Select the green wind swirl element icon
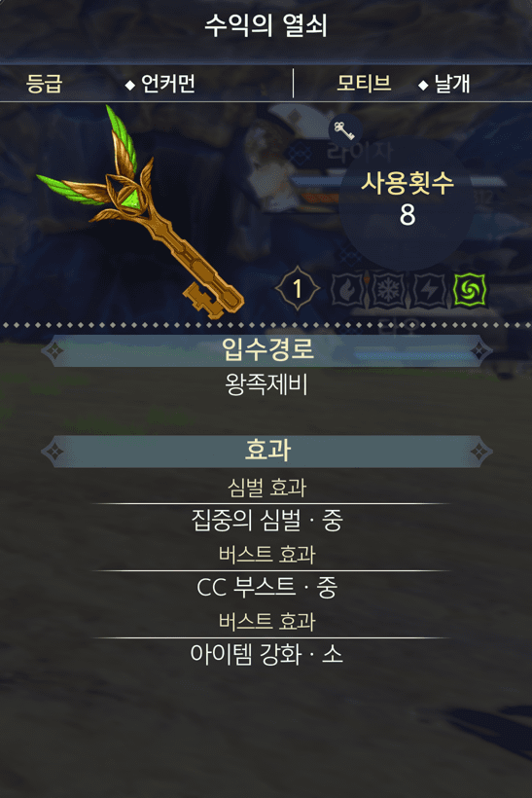Screen dimensions: 532x798 click(x=470, y=290)
